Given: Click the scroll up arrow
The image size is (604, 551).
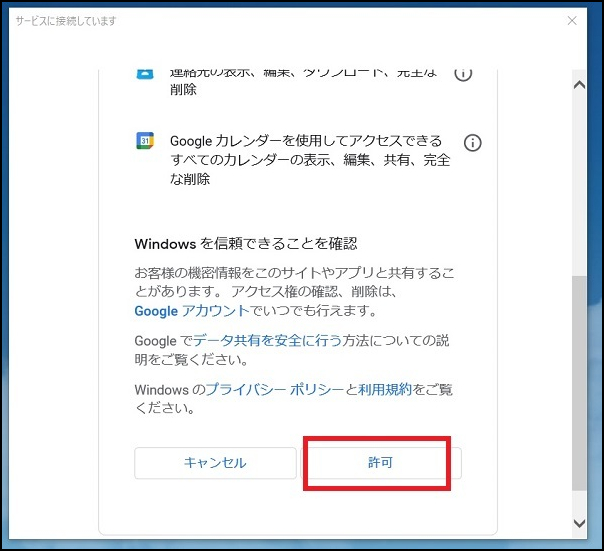Looking at the screenshot, I should (579, 86).
